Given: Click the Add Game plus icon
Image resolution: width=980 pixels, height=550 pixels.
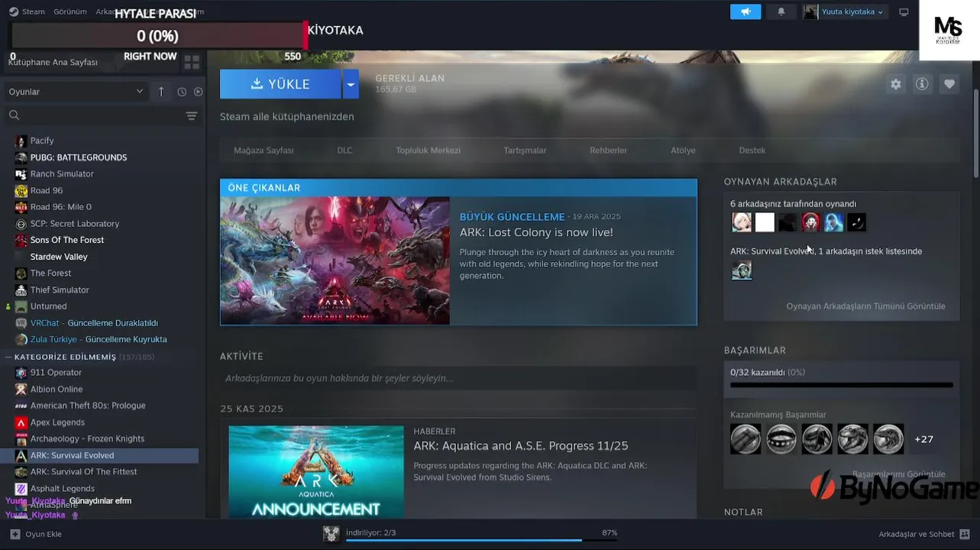Looking at the screenshot, I should [15, 534].
